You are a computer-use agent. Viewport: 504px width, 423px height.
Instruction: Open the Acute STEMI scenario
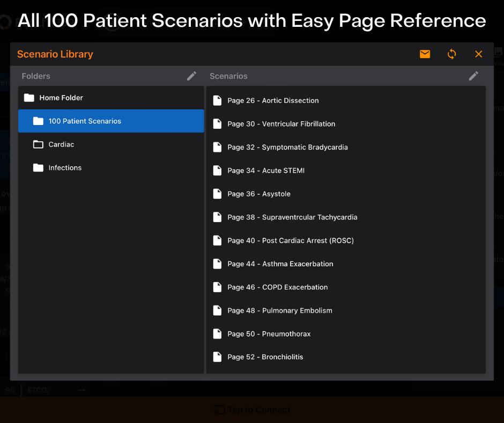266,170
